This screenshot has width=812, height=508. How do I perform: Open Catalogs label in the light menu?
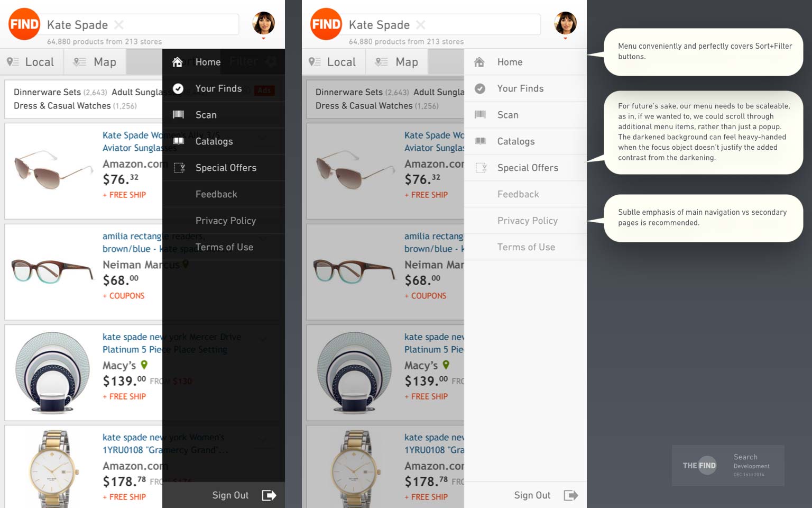pos(515,141)
